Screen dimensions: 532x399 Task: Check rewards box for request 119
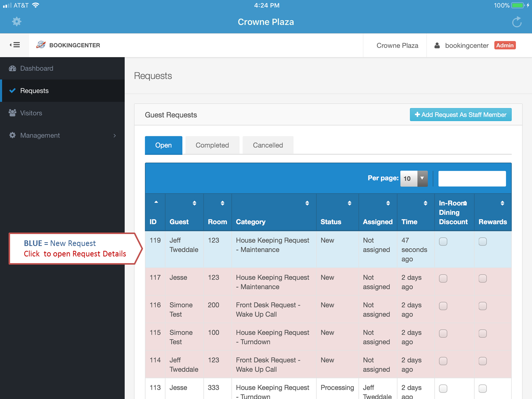click(483, 241)
